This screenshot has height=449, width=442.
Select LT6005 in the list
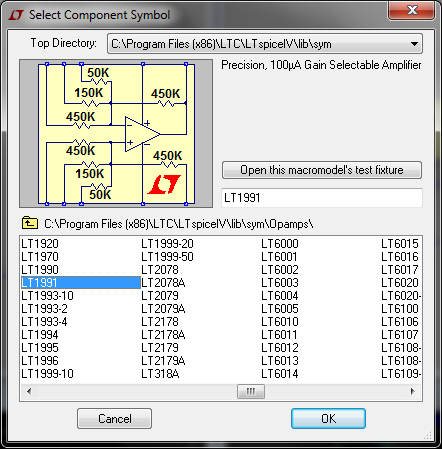[280, 309]
